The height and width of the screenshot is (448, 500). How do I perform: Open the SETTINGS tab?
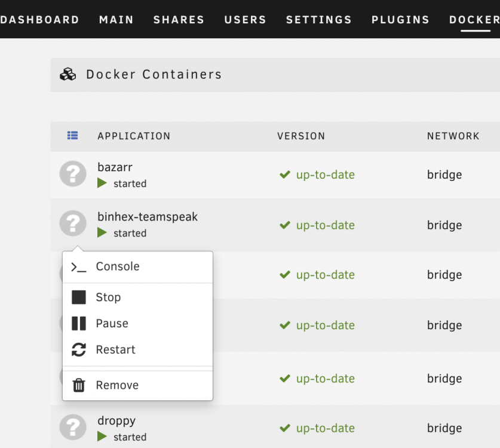click(x=319, y=20)
